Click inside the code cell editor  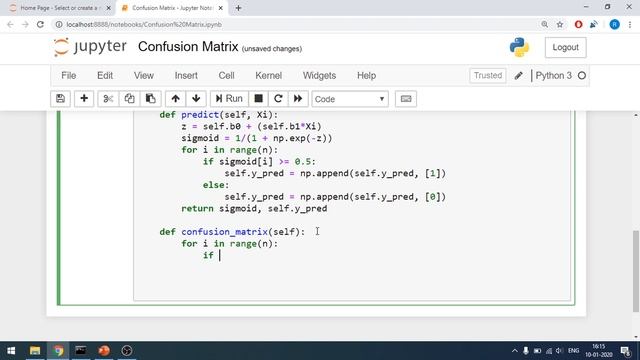click(352, 206)
